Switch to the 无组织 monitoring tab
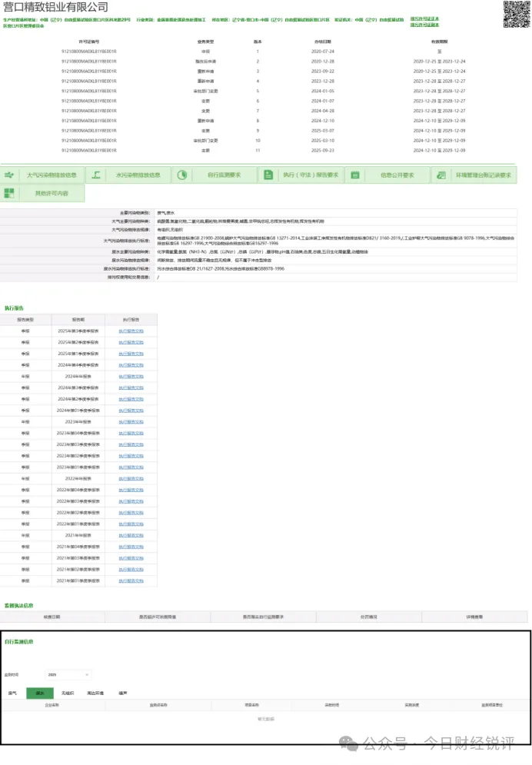532x765 pixels. [68, 693]
